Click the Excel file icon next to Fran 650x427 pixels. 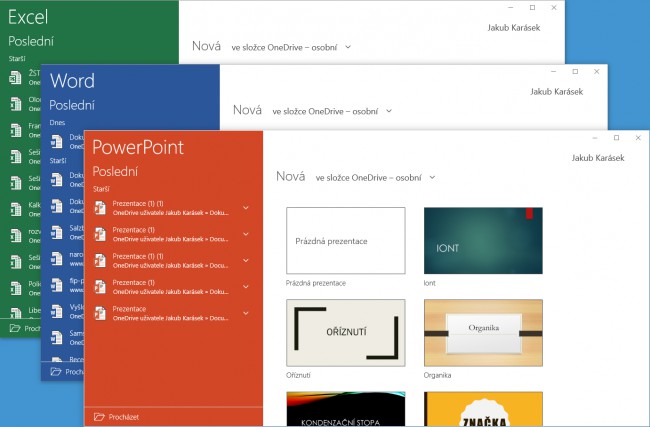pos(16,130)
